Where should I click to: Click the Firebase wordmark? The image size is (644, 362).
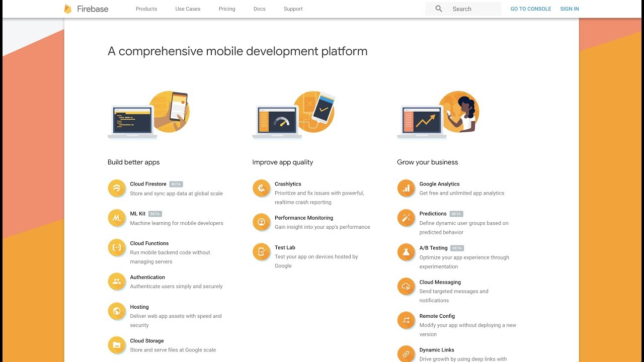click(x=93, y=9)
